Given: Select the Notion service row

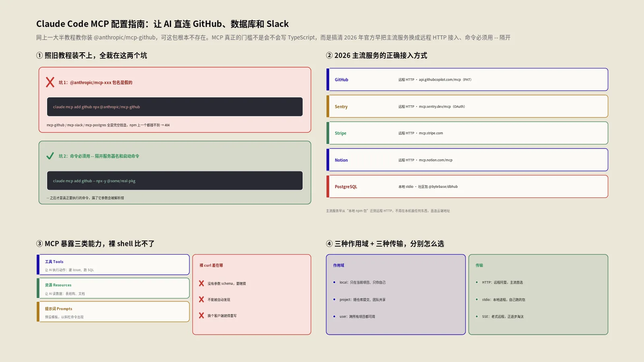Looking at the screenshot, I should (467, 160).
